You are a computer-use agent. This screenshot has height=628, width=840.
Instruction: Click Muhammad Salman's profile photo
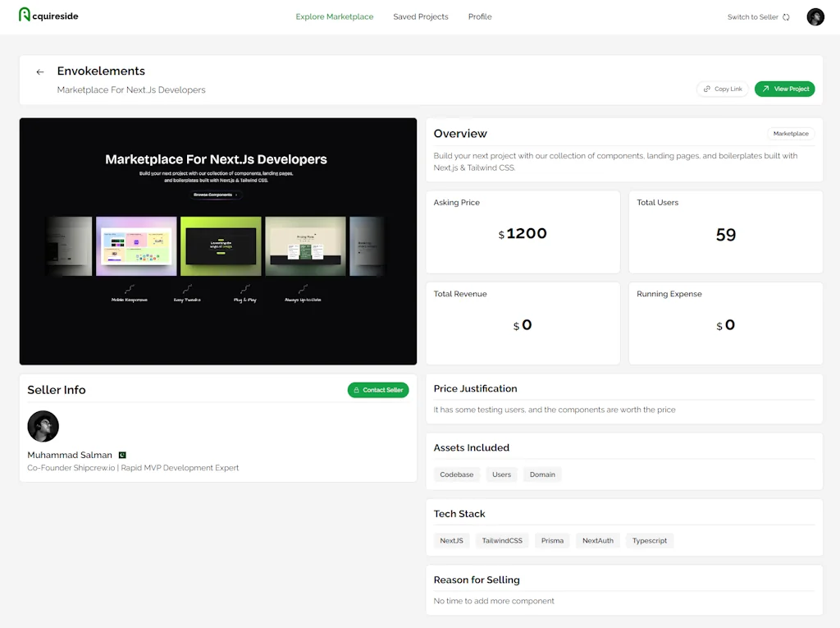click(43, 426)
